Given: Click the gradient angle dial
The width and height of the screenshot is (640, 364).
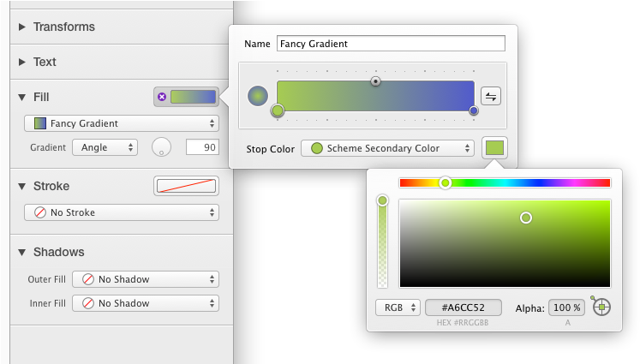Looking at the screenshot, I should point(161,147).
